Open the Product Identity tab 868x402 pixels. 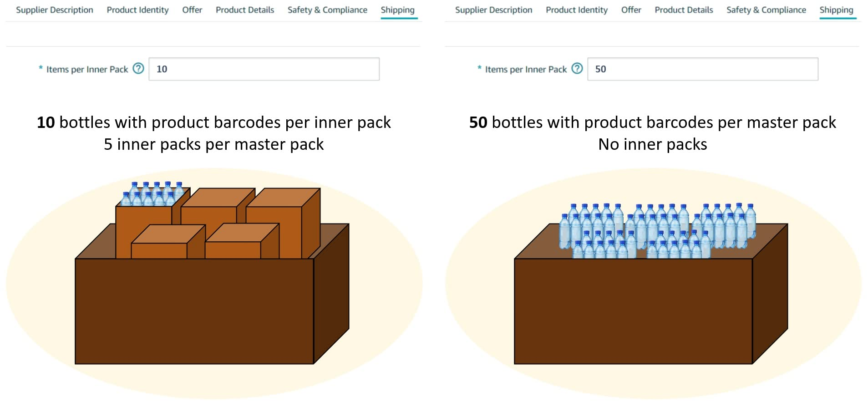137,10
